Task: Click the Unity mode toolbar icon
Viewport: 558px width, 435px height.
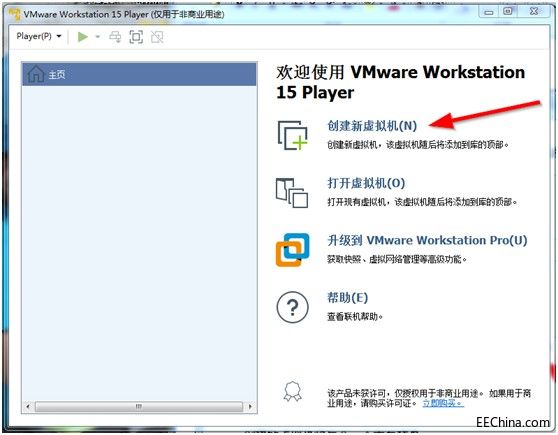Action: coord(157,37)
